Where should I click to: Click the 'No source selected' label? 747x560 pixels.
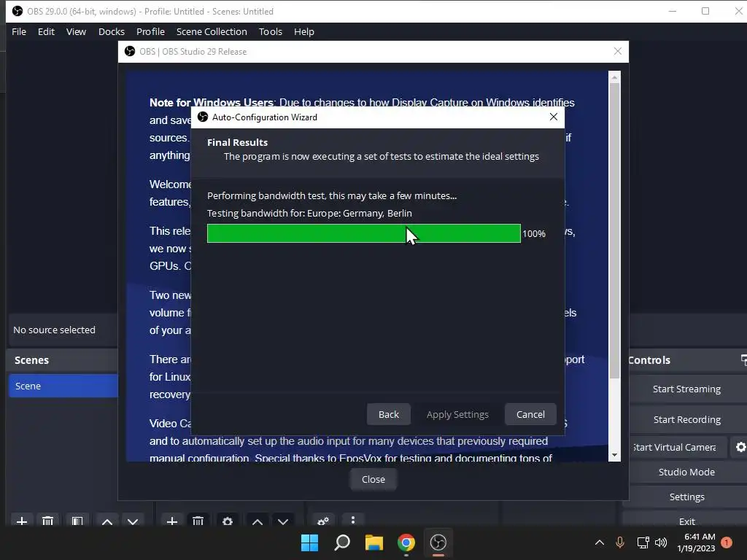(x=54, y=330)
